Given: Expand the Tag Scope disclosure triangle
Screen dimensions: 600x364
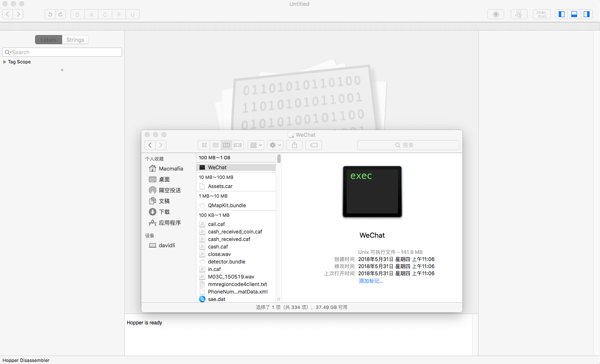Looking at the screenshot, I should (5, 62).
